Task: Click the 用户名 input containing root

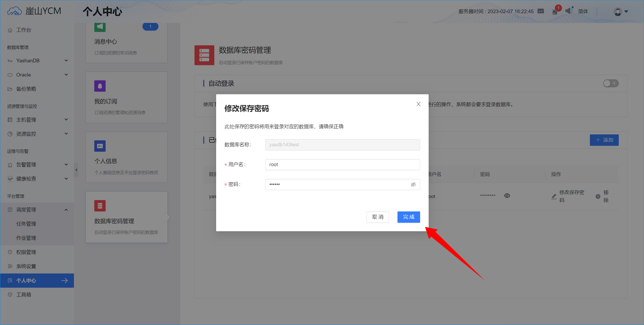Action: [342, 164]
